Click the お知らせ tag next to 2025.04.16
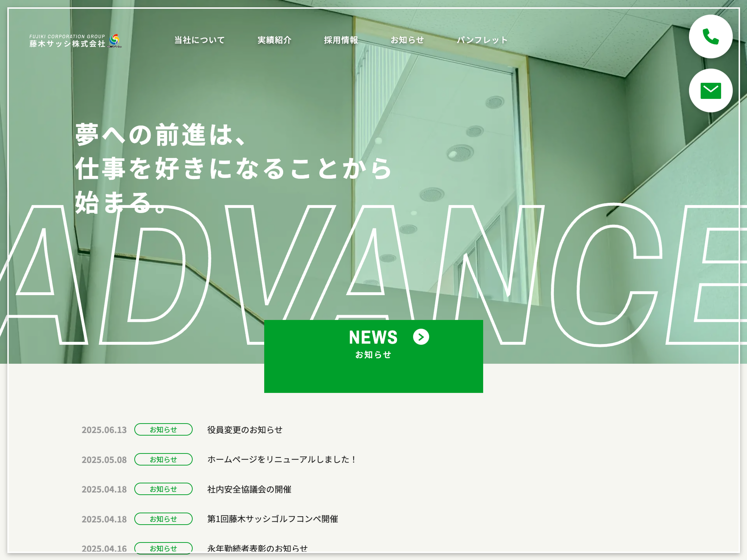The height and width of the screenshot is (560, 747). click(x=163, y=548)
